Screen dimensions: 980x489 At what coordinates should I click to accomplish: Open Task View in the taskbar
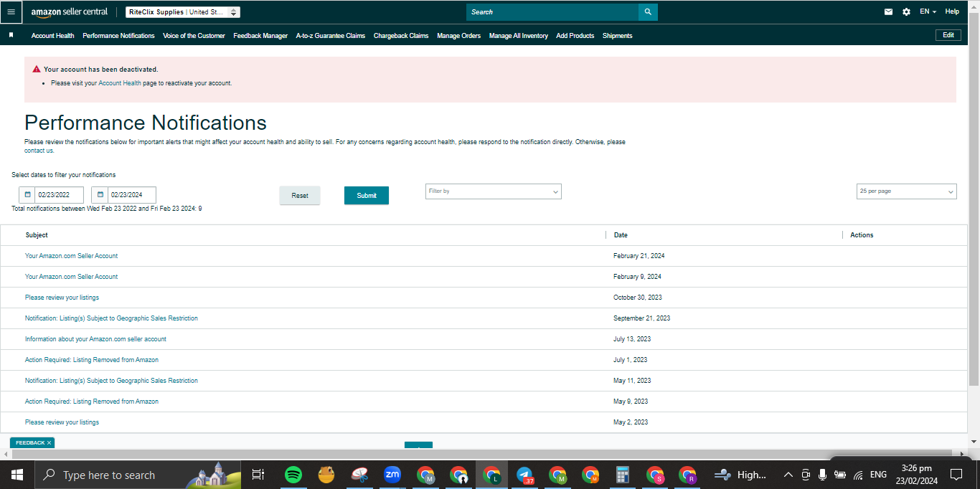point(258,475)
